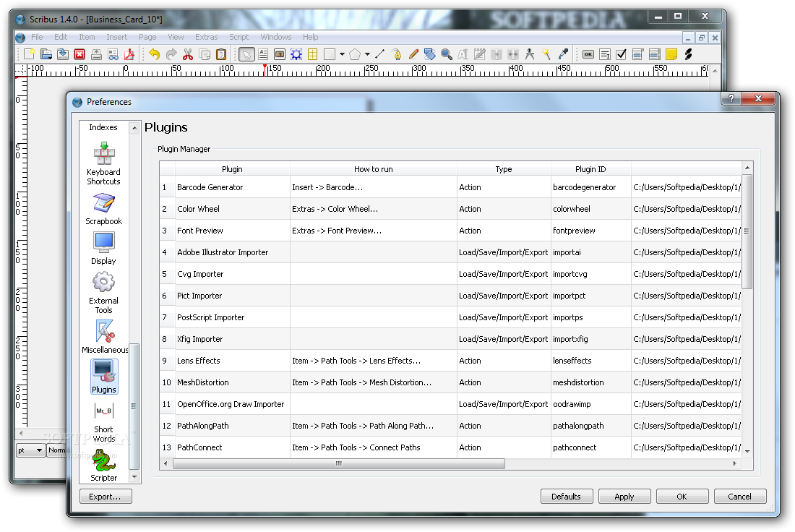Select the Copy Item Properties wand tool
The image size is (795, 532).
(546, 54)
